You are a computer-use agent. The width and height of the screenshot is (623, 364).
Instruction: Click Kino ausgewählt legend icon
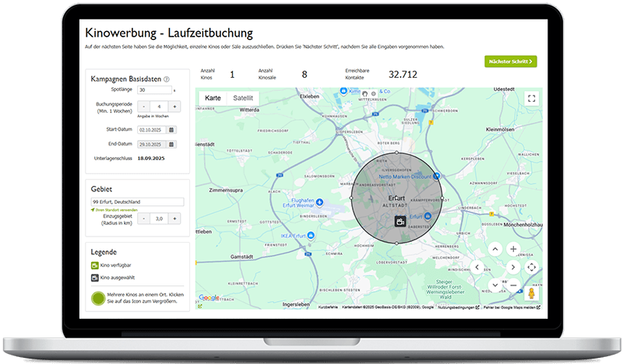[94, 278]
